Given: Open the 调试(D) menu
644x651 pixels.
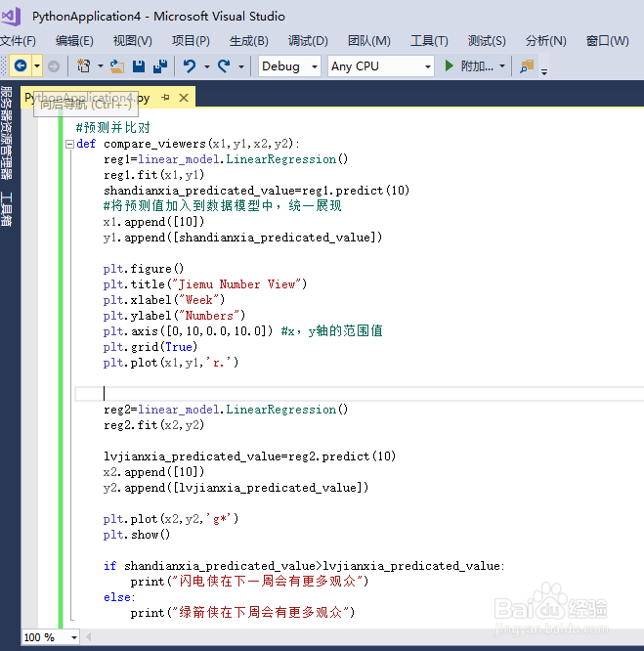Looking at the screenshot, I should click(x=308, y=41).
